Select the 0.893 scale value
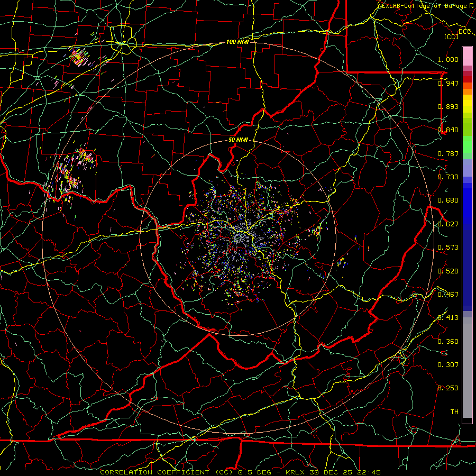 point(448,106)
